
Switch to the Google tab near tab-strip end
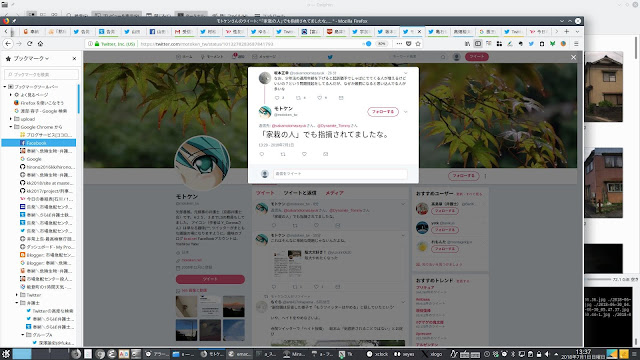click(488, 31)
